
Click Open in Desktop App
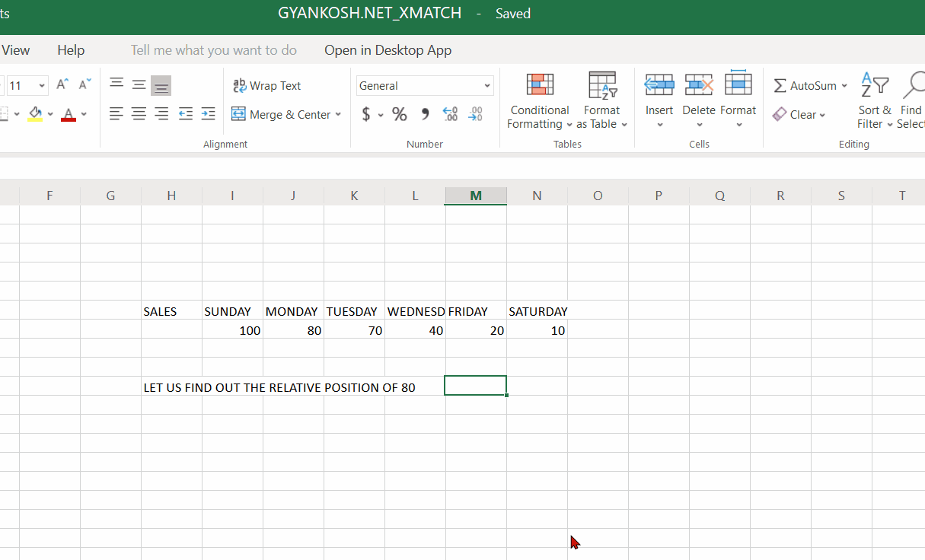click(x=388, y=49)
